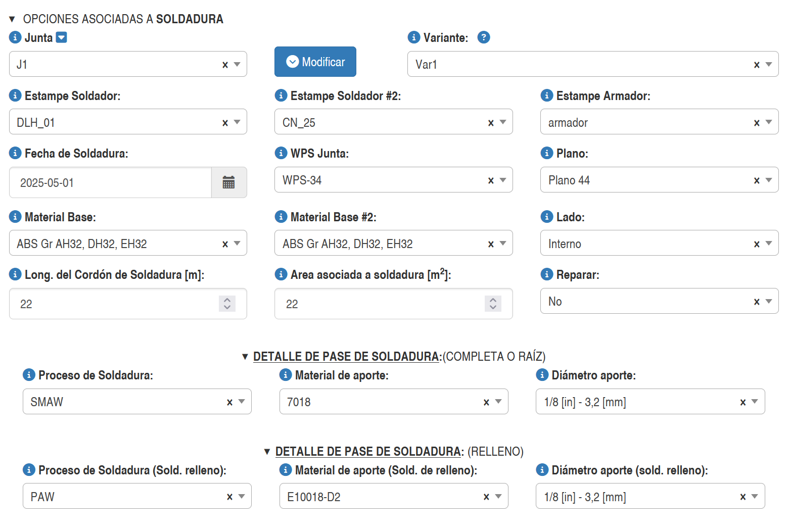Collapse the Opciones Asociadas a Soldadura section
The image size is (789, 532).
[x=12, y=19]
